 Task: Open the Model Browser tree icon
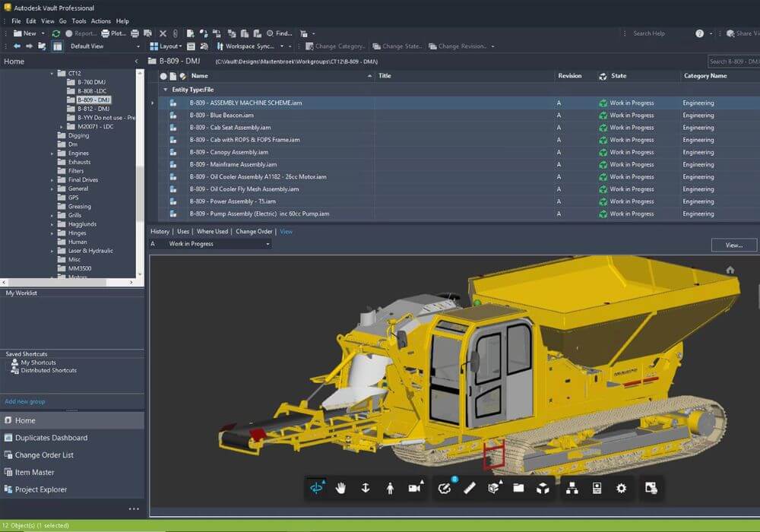pos(572,488)
